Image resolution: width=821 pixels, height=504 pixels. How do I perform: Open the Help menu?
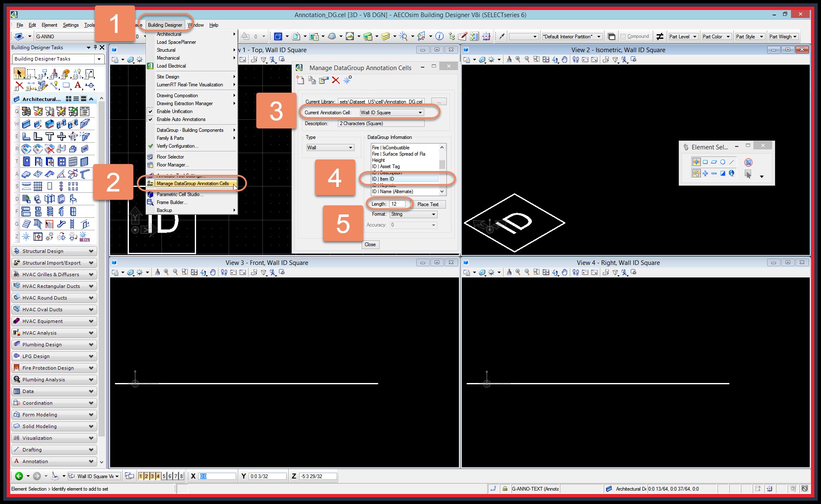coord(214,25)
